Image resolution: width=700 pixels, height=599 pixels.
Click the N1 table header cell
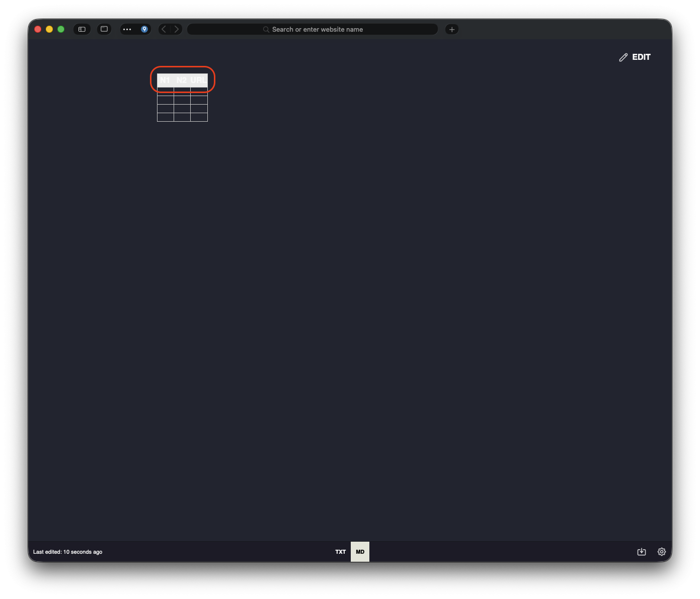coord(165,80)
